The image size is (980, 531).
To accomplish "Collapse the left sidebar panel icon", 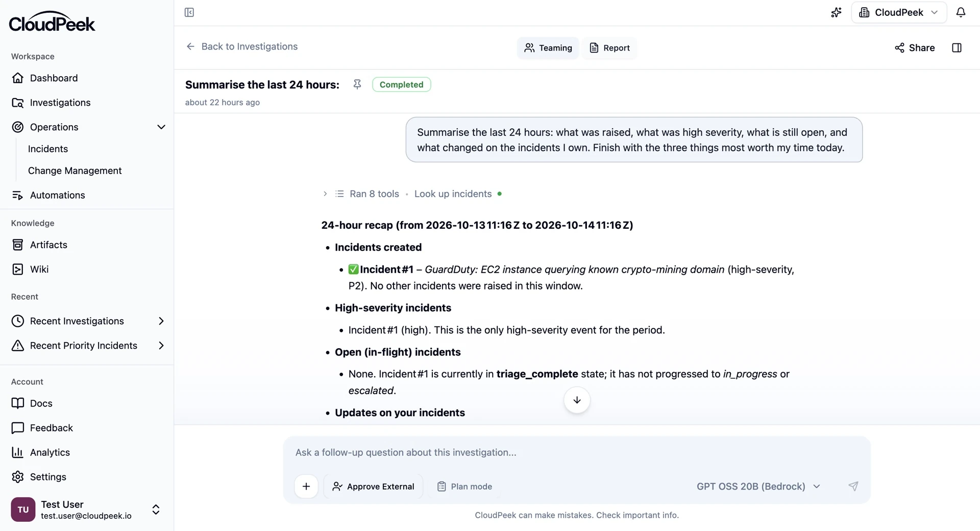I will click(189, 12).
